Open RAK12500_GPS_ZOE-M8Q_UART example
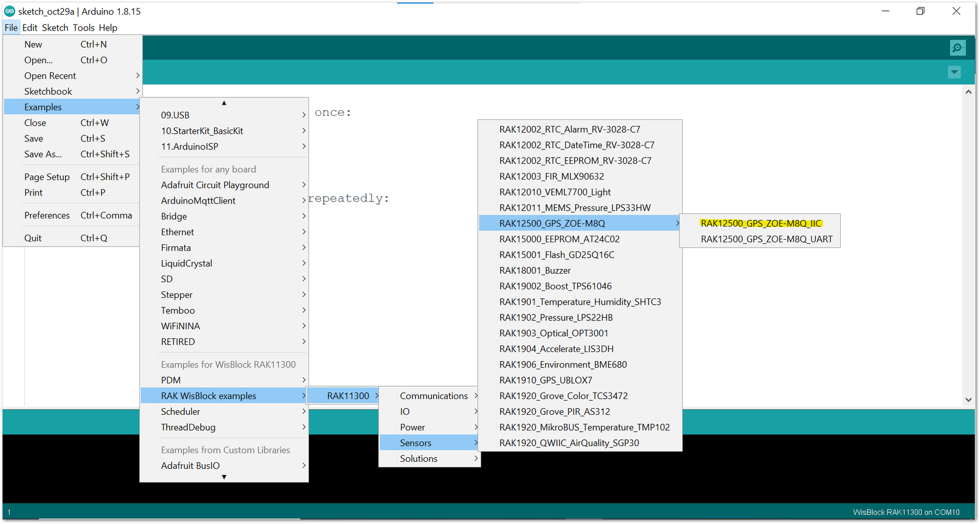980x524 pixels. [760, 239]
